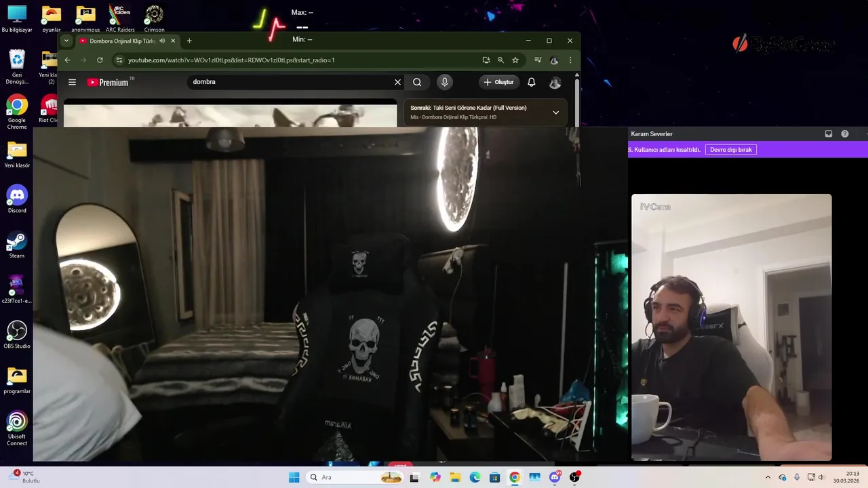Screen dimensions: 868x488
Task: Open clock showing 20:13 30.03.2026
Action: pyautogui.click(x=846, y=477)
